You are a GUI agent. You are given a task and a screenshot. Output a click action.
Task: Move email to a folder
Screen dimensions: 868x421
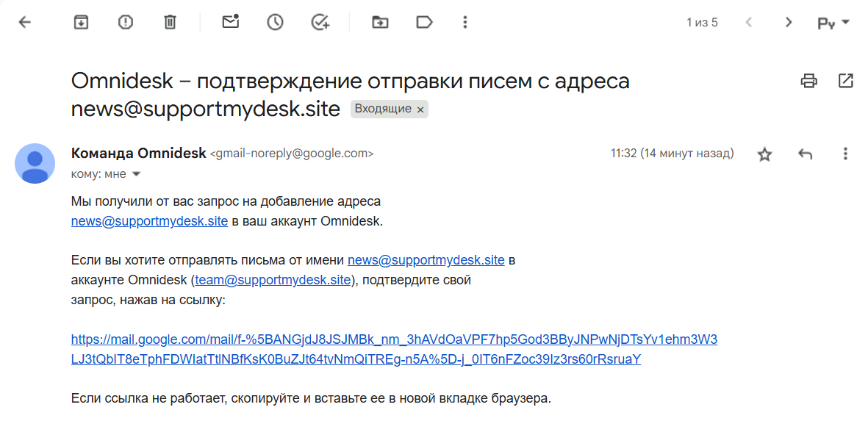380,22
